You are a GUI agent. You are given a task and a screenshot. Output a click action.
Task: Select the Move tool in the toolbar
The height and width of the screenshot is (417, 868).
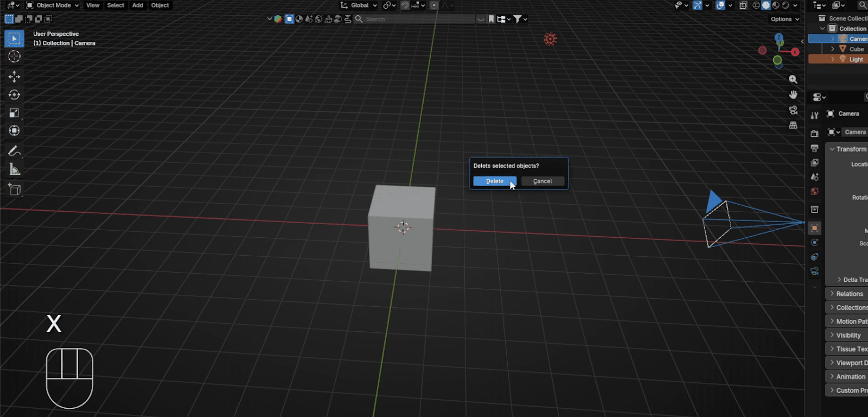14,77
